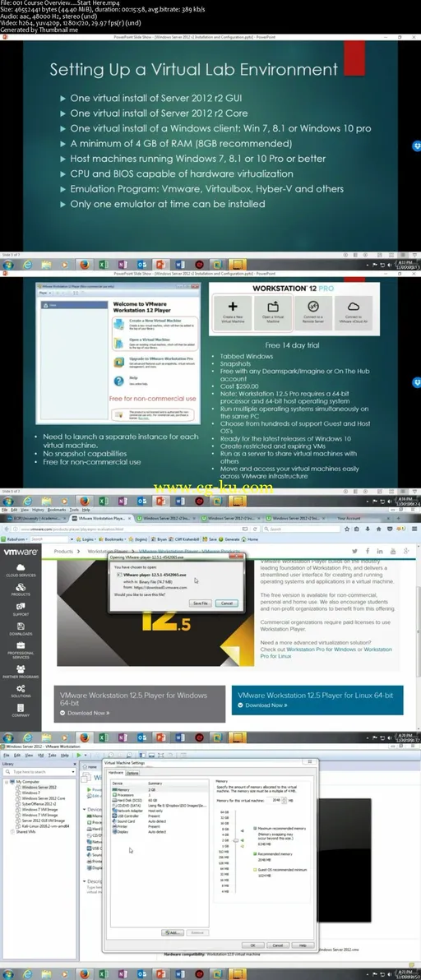Open Professional Services in the VMware site sidebar
The height and width of the screenshot is (980, 421).
pos(21,651)
